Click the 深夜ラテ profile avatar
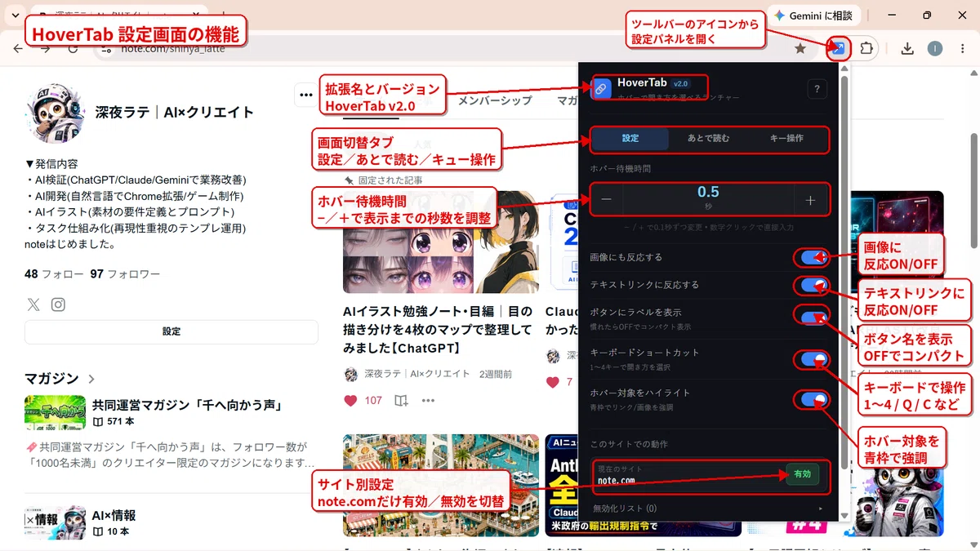The width and height of the screenshot is (980, 551). [55, 113]
